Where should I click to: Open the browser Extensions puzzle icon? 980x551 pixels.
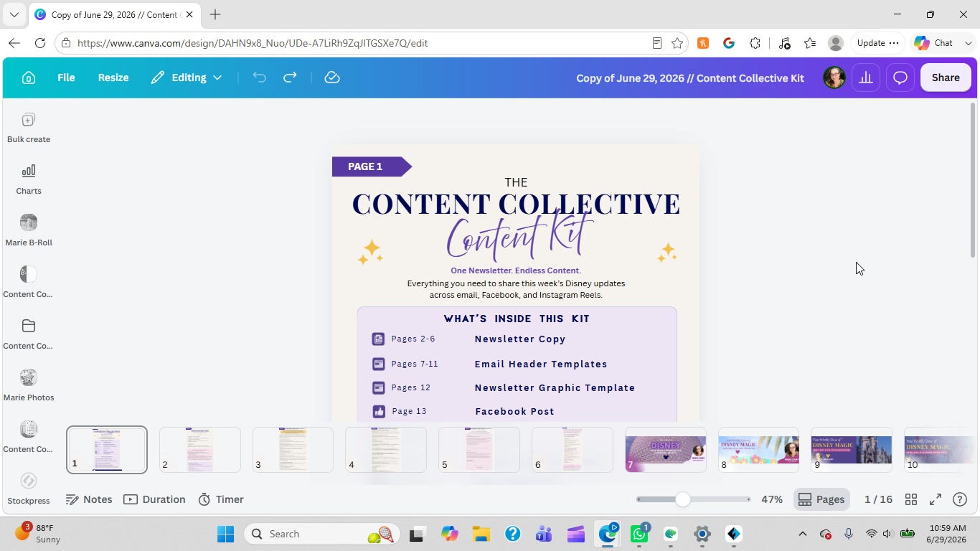click(755, 43)
